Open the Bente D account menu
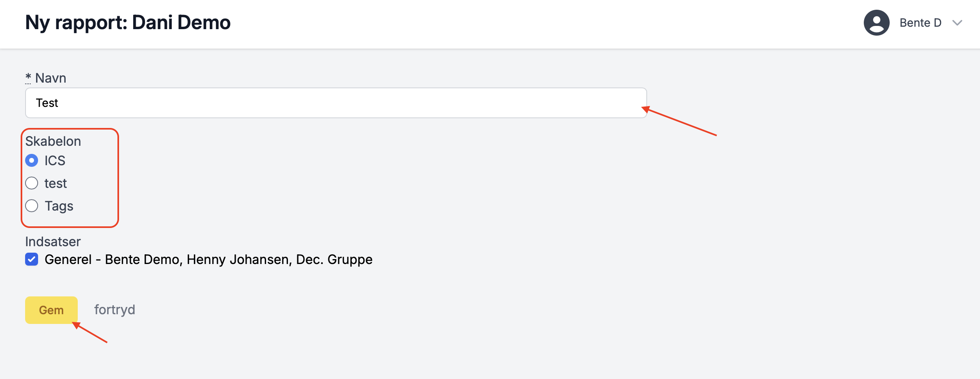The image size is (980, 379). click(x=920, y=23)
